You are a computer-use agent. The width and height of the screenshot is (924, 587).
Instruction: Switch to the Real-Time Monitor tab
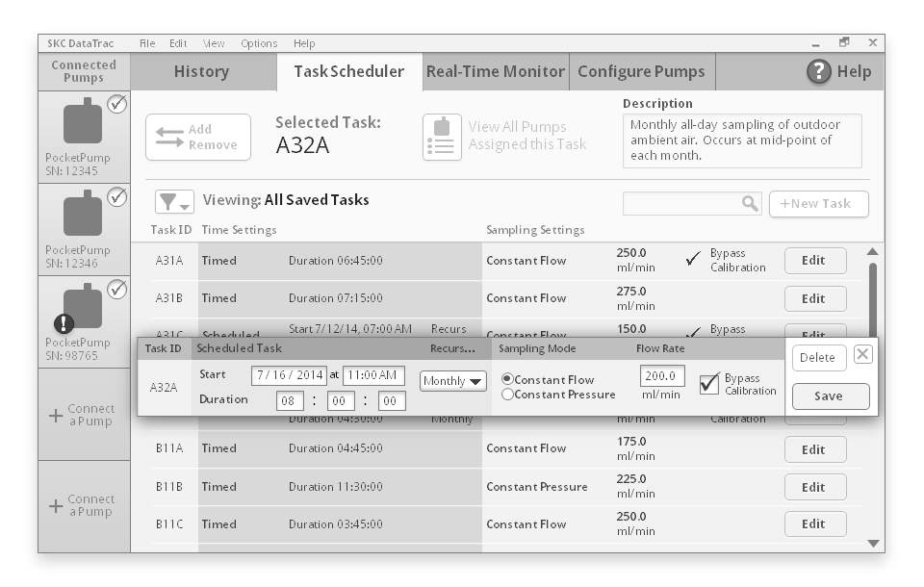pyautogui.click(x=495, y=70)
